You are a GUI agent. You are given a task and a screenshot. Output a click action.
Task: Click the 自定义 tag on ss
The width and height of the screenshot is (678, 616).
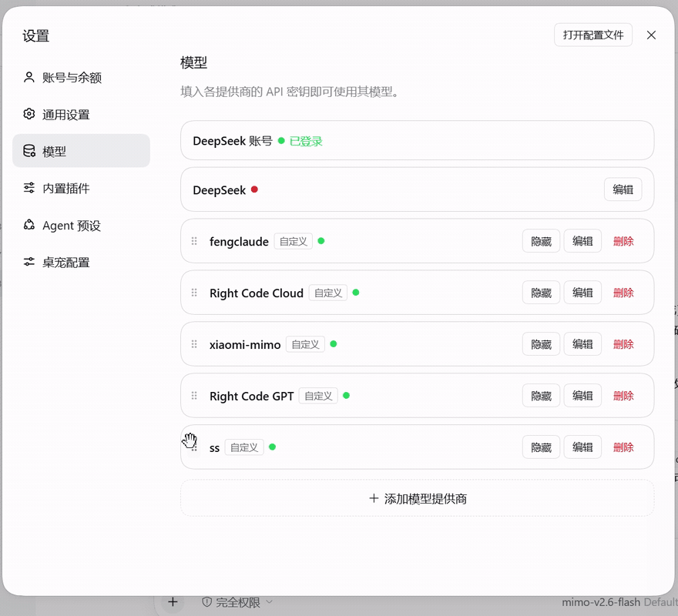tap(244, 447)
